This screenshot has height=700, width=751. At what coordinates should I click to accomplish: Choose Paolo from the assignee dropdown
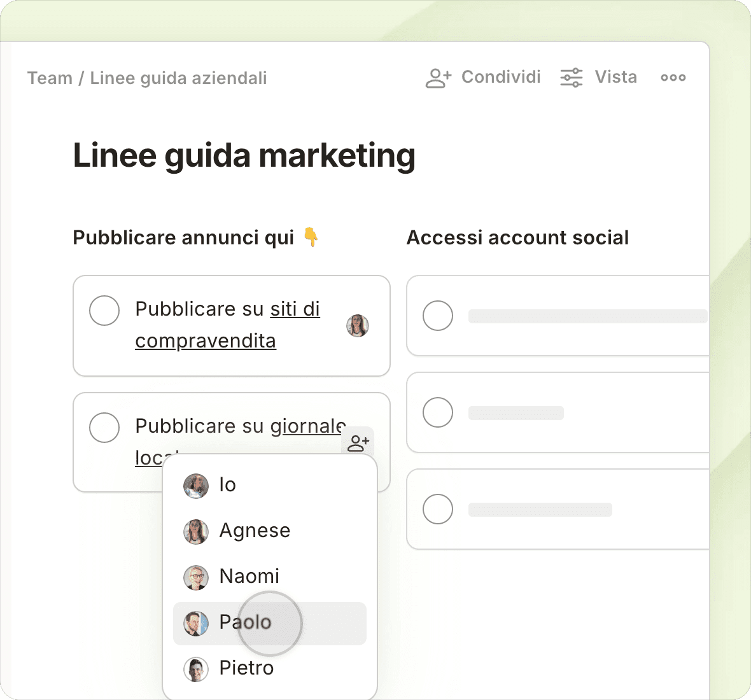[245, 622]
